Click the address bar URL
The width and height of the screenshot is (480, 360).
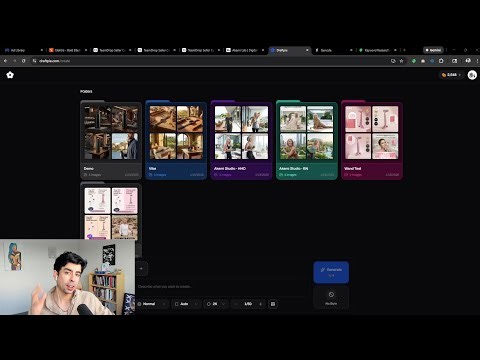[x=54, y=61]
